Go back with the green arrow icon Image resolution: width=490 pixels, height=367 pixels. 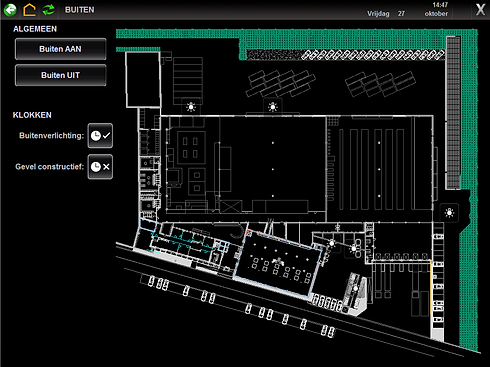pyautogui.click(x=10, y=10)
